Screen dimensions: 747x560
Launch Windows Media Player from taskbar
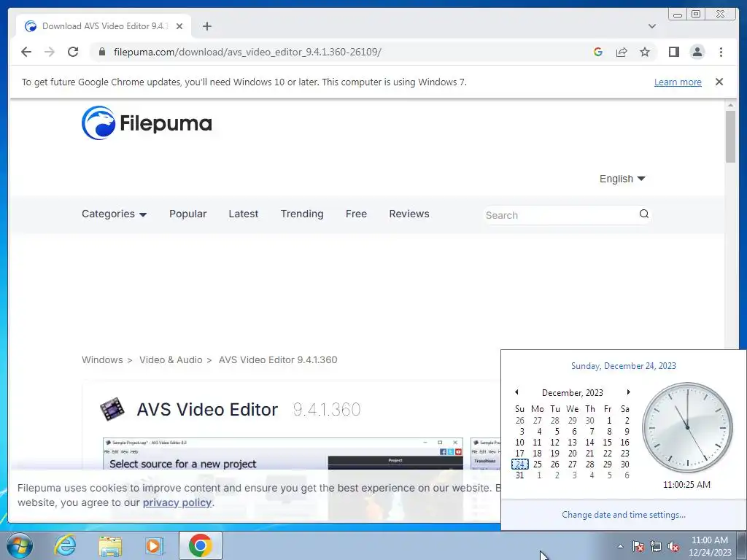click(155, 545)
